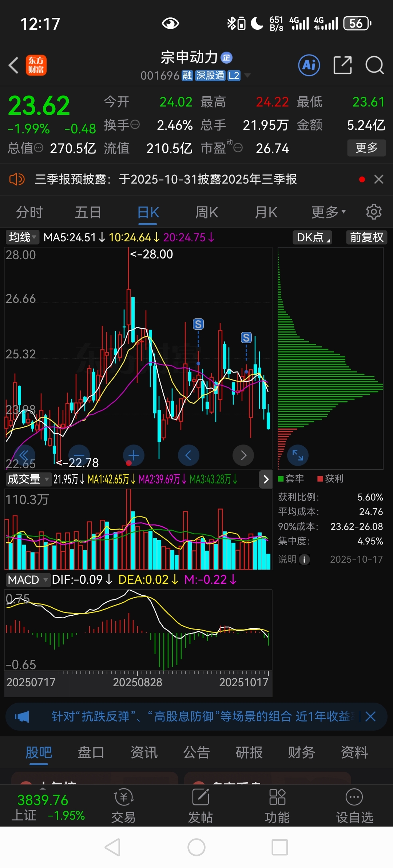Switch to 月K chart tab

point(266,212)
